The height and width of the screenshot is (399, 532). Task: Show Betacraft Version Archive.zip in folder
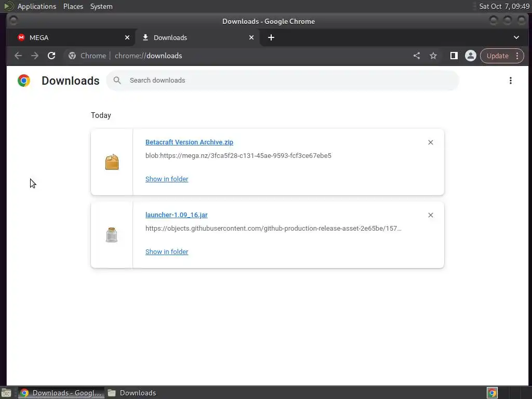[x=167, y=179]
